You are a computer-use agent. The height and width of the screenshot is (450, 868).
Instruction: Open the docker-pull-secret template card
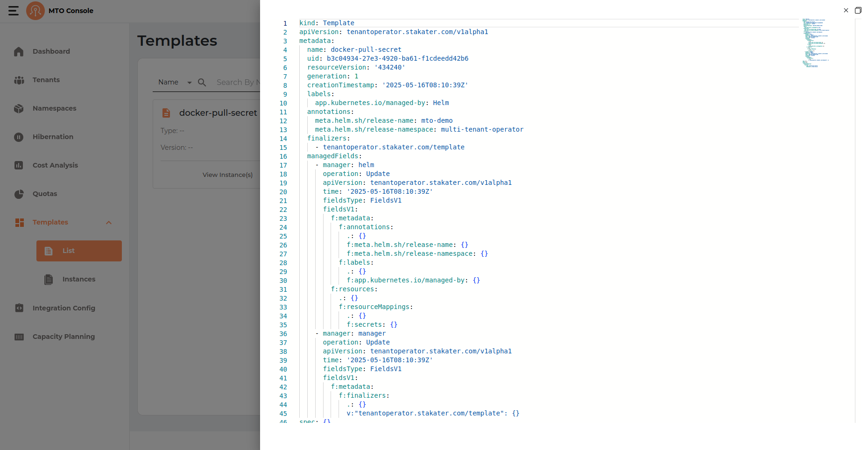[x=218, y=113]
